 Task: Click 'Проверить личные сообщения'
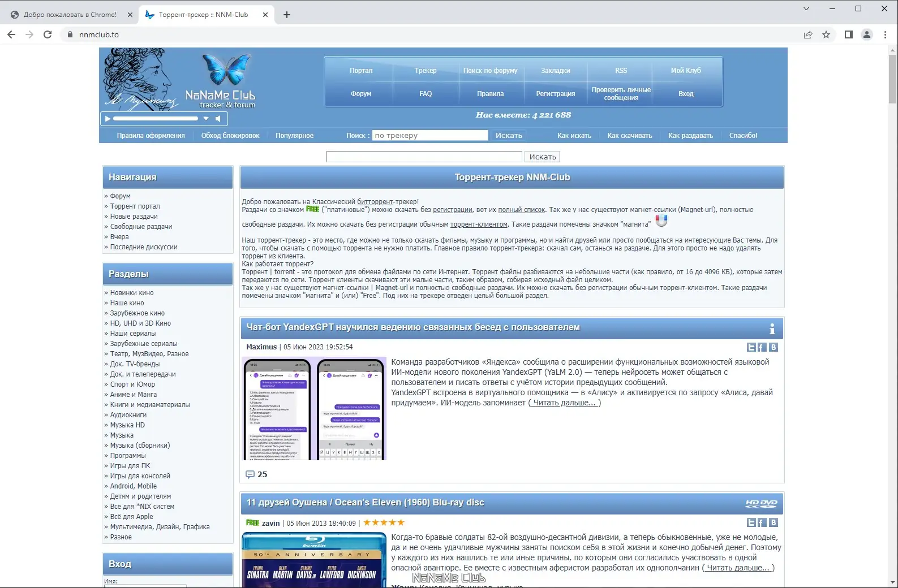(621, 94)
